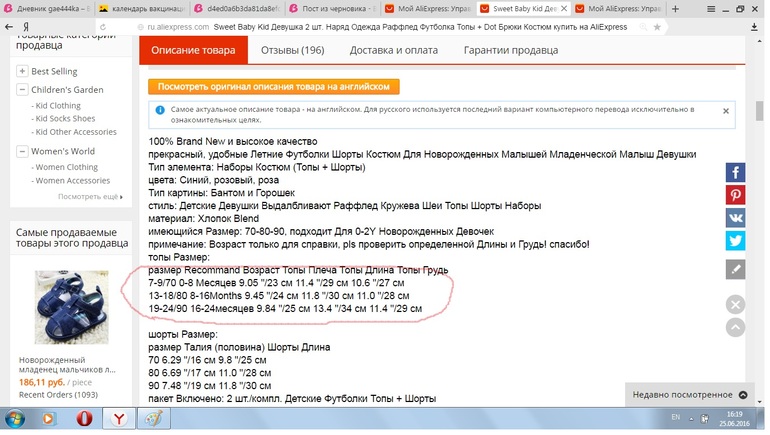770x435 pixels.
Task: Pin this product on Pinterest
Action: pos(735,195)
